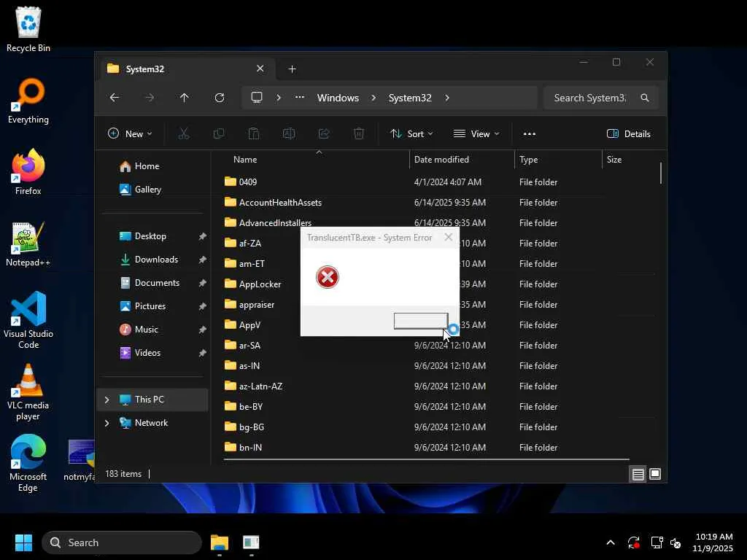This screenshot has width=747, height=560.
Task: Click the Delete trash icon
Action: coord(359,134)
